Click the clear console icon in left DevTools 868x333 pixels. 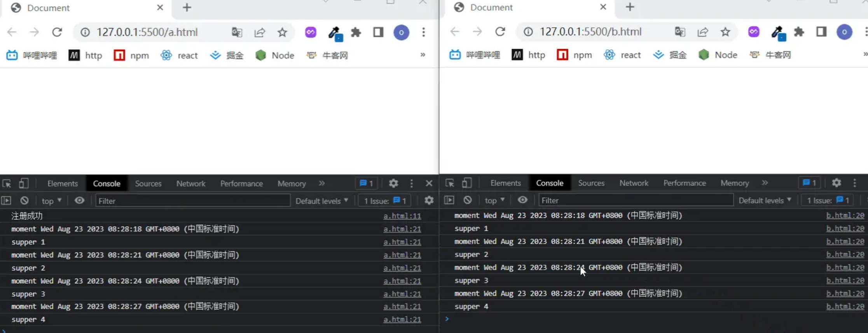tap(24, 200)
